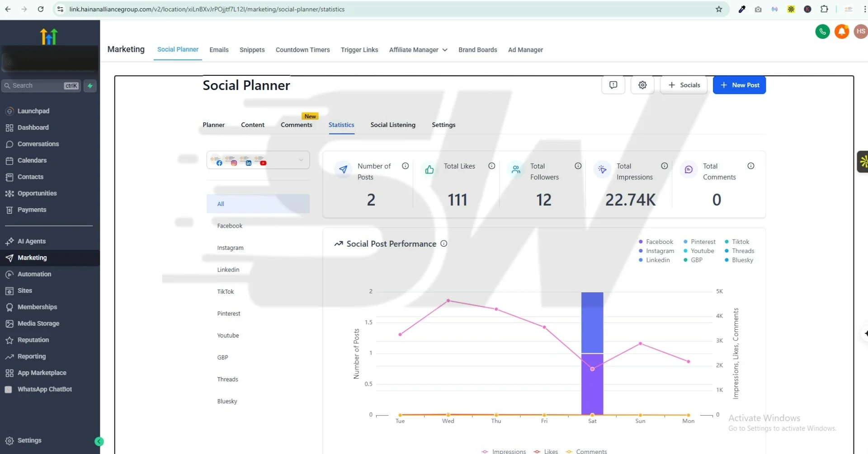Open the orange notifications bell
The width and height of the screenshot is (868, 454).
click(841, 32)
